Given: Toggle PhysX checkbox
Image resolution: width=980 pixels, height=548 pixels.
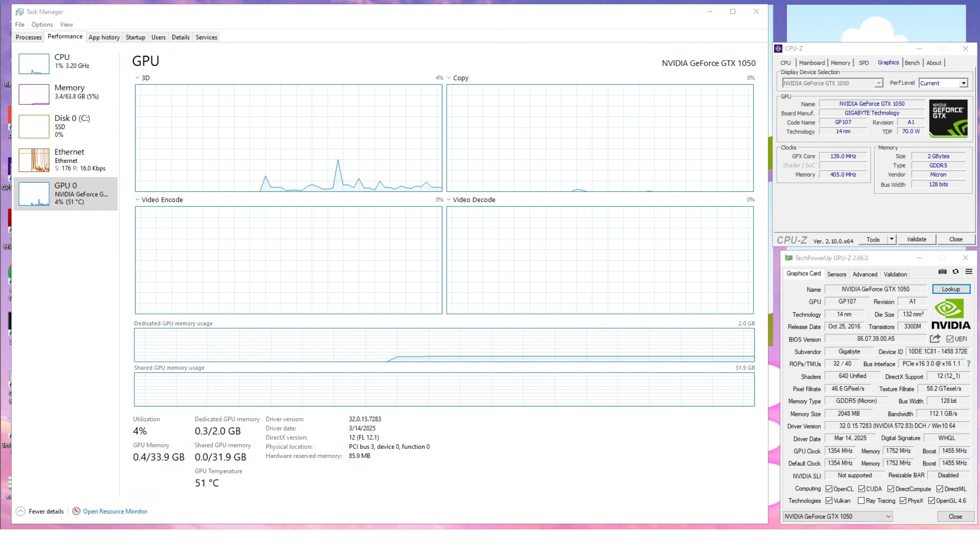Looking at the screenshot, I should coord(903,500).
